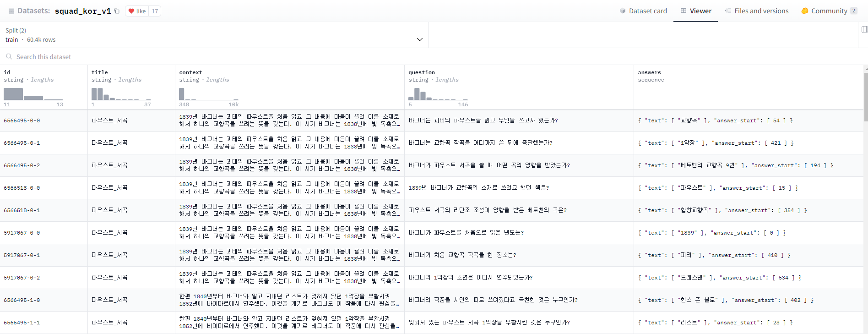Select row id 6566495-1-0
This screenshot has height=334, width=868.
coord(22,300)
